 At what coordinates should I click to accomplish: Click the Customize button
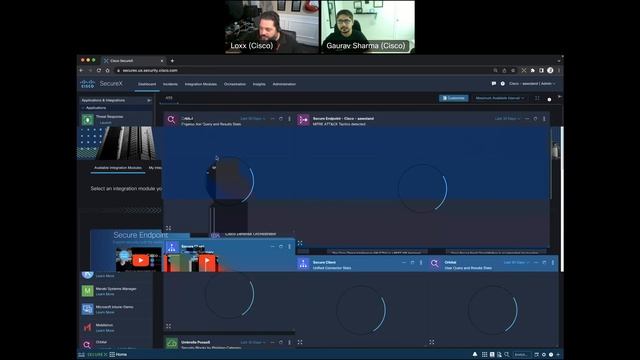coord(453,98)
